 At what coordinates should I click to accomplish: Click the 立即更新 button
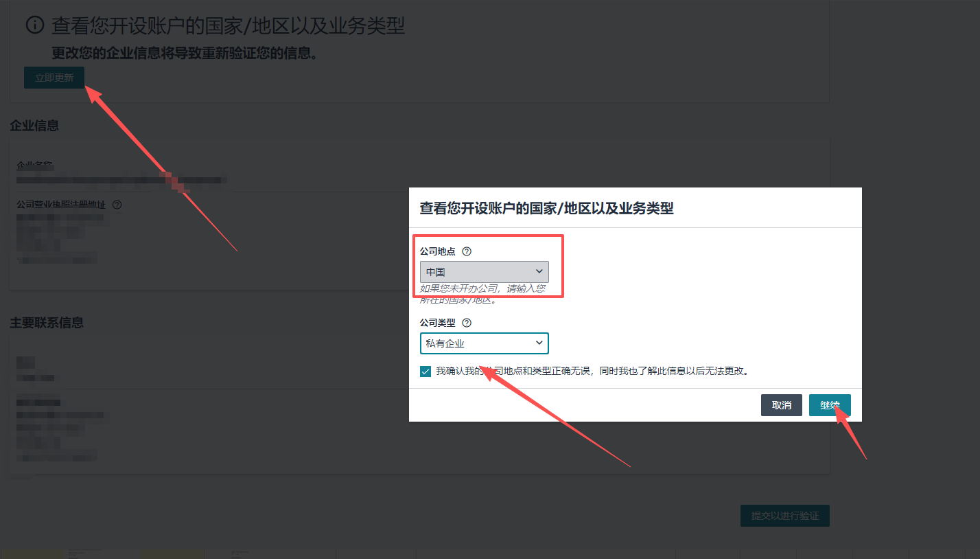tap(54, 78)
